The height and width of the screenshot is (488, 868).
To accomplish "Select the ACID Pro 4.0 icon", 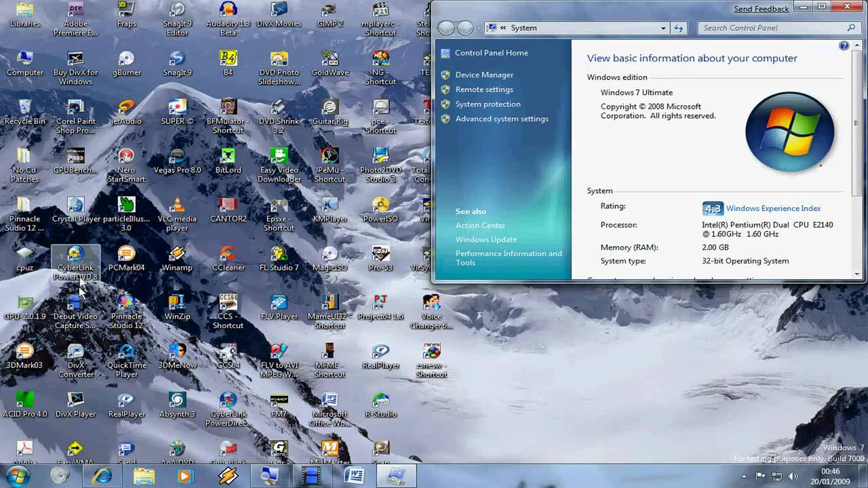I will 24,405.
